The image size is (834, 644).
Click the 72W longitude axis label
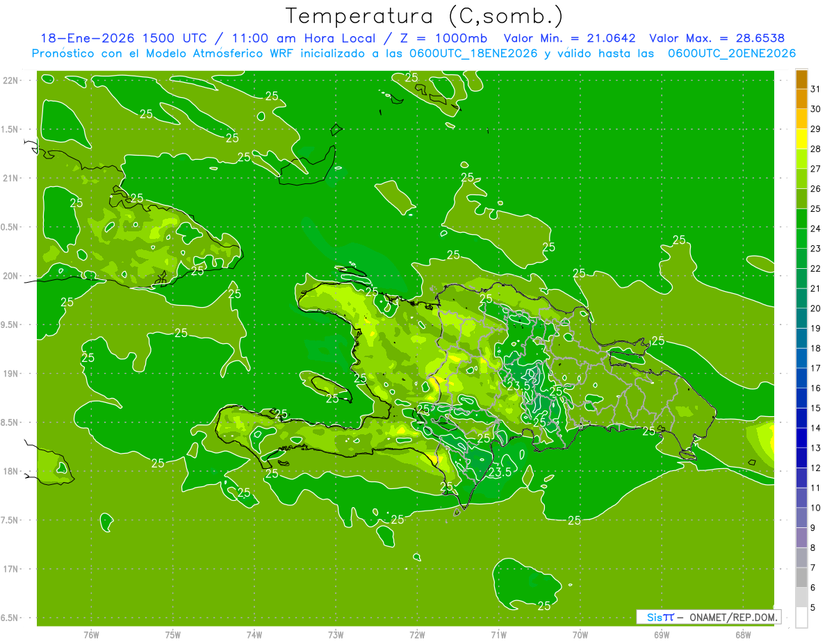point(417,635)
